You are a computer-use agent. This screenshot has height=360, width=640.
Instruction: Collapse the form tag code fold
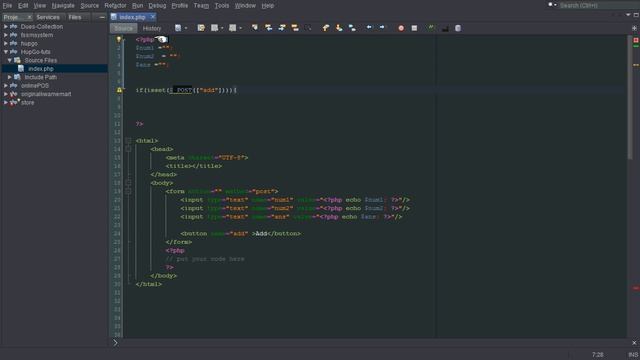pos(128,191)
